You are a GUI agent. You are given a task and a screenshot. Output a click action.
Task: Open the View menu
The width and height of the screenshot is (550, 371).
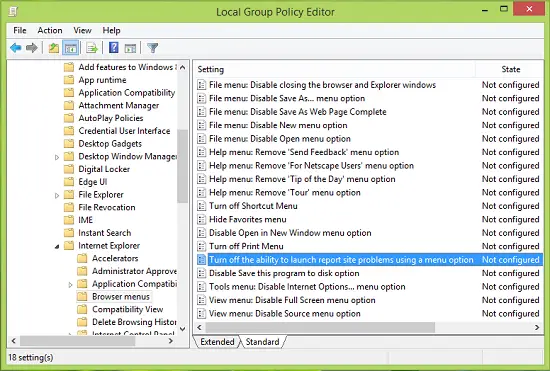tap(82, 31)
